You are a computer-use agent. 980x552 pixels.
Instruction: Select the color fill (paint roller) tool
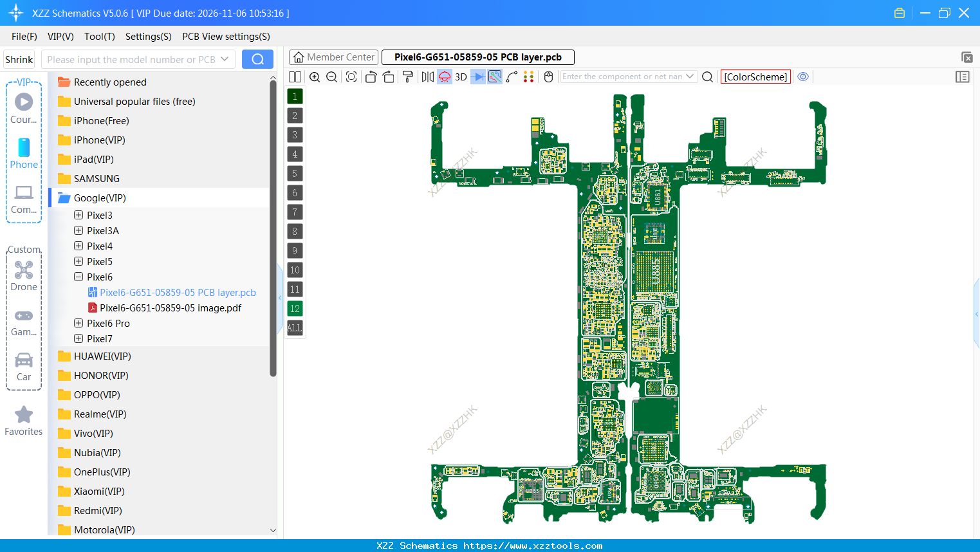(x=408, y=77)
